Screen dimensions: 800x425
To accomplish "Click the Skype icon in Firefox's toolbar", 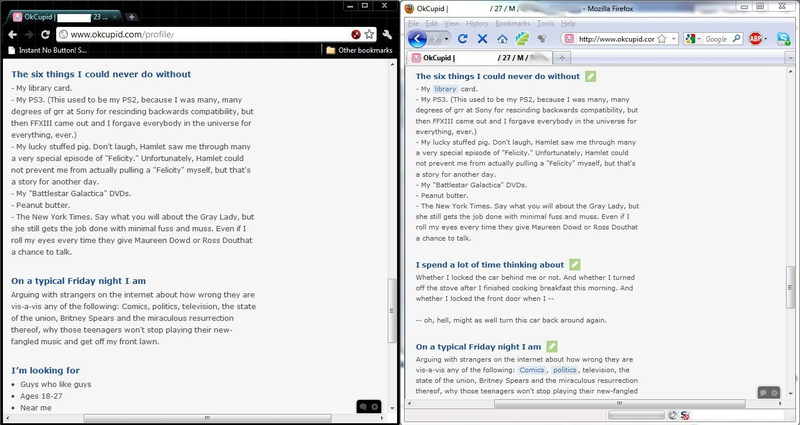I will point(783,39).
